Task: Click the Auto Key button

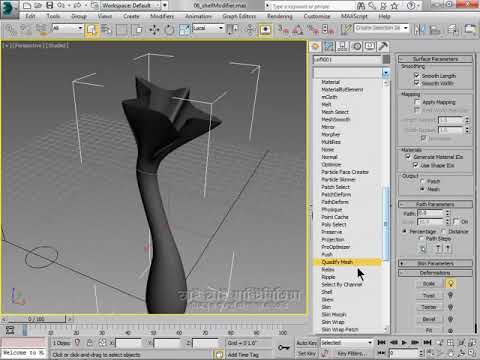Action: [306, 343]
